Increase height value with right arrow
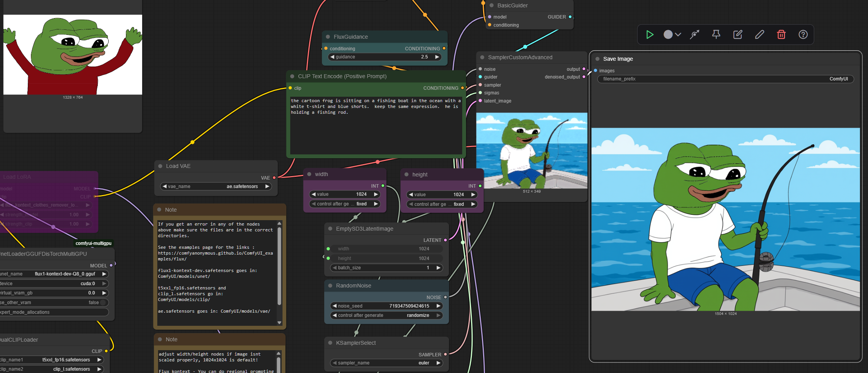Screen dimensions: 868x373 473,195
